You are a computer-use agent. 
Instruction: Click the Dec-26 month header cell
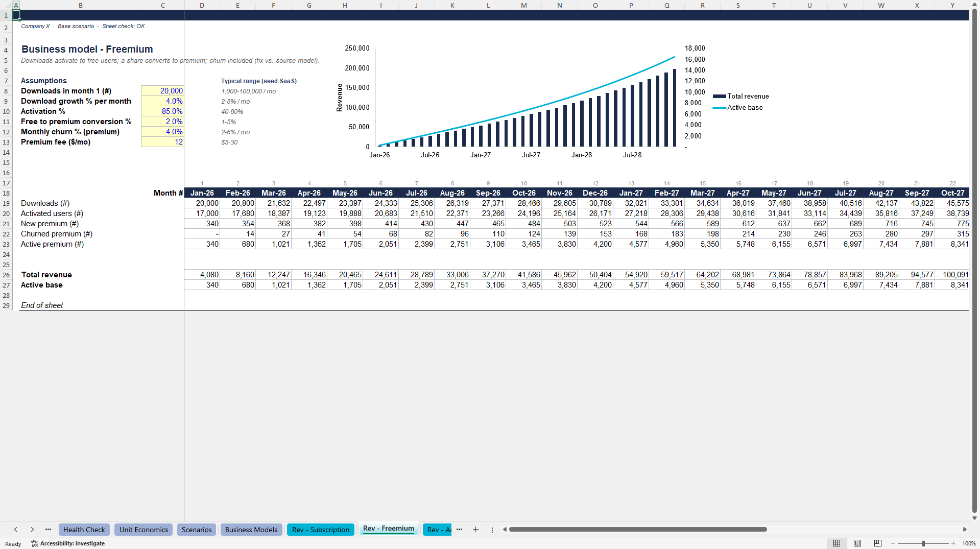pos(595,193)
